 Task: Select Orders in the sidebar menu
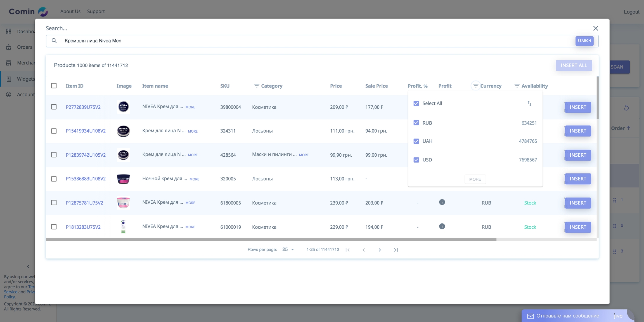pyautogui.click(x=25, y=47)
